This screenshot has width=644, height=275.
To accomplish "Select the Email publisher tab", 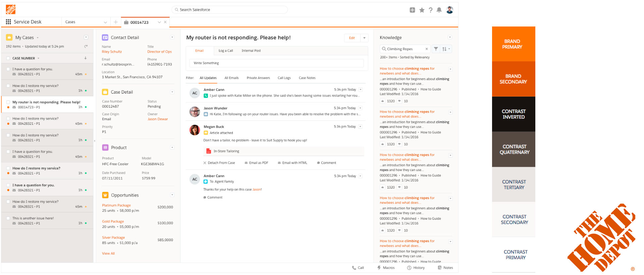I will tap(200, 51).
